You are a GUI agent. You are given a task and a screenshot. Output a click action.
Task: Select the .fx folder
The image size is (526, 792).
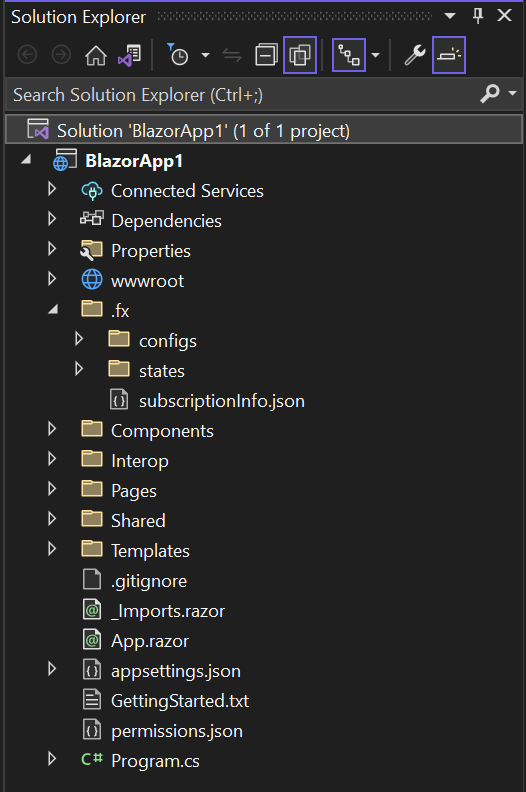point(120,311)
